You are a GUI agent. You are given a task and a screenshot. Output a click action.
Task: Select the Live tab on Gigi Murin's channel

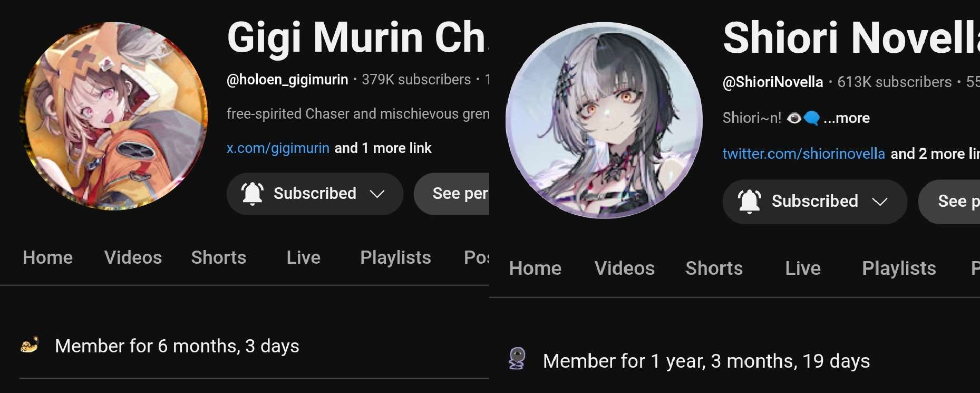(x=303, y=257)
